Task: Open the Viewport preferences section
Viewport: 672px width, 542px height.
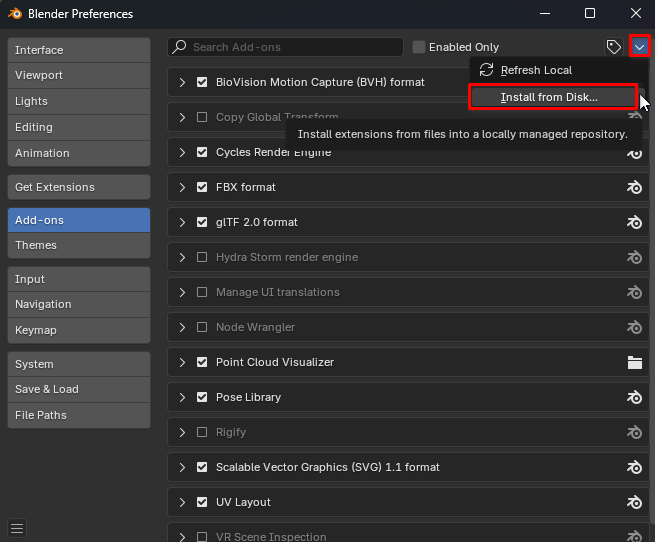Action: click(79, 75)
